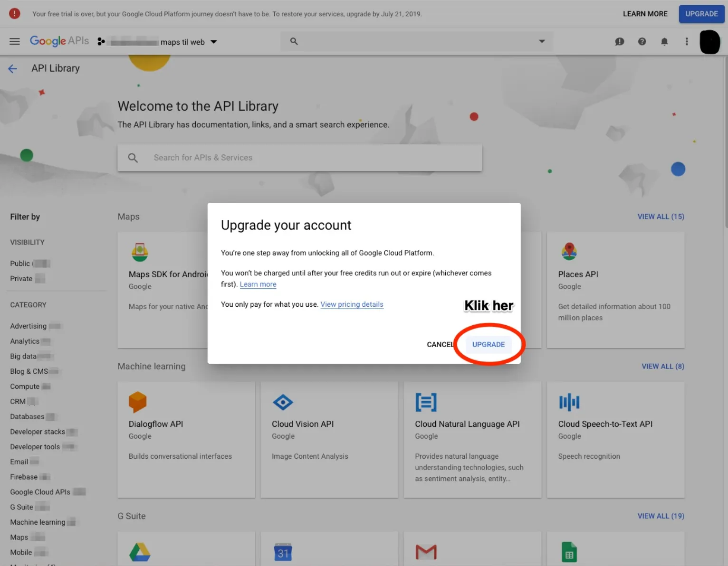Open the three-dot more options menu
This screenshot has width=728, height=566.
tap(686, 42)
